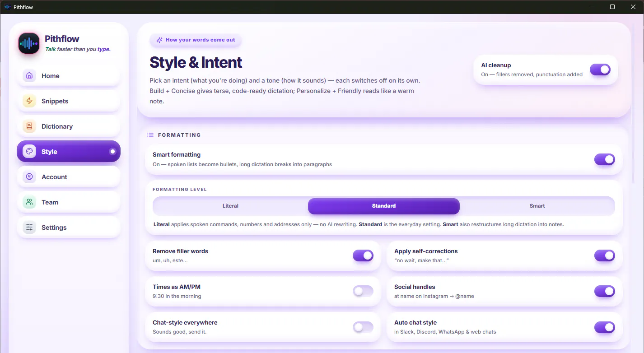The width and height of the screenshot is (644, 353).
Task: Disable the Smart formatting switch
Action: 605,159
